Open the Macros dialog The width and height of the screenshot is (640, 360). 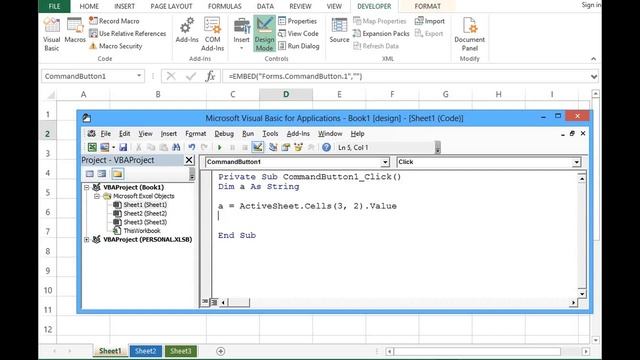pyautogui.click(x=75, y=31)
